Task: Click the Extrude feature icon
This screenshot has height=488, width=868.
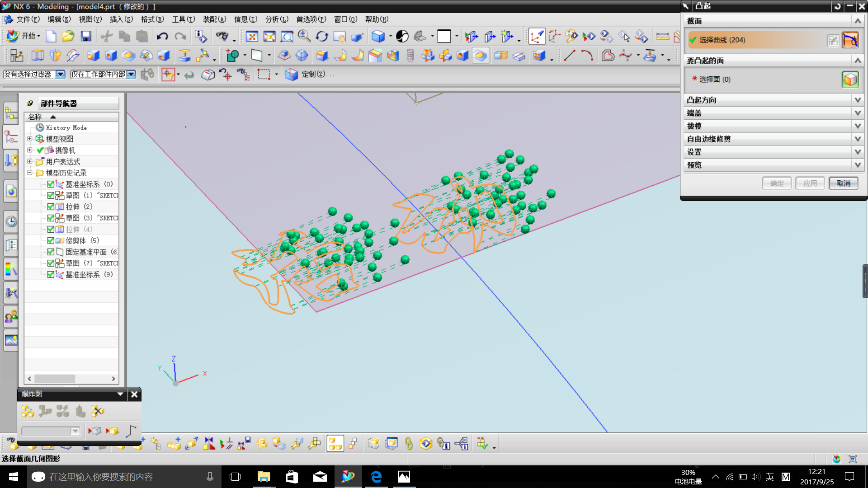Action: (x=38, y=56)
